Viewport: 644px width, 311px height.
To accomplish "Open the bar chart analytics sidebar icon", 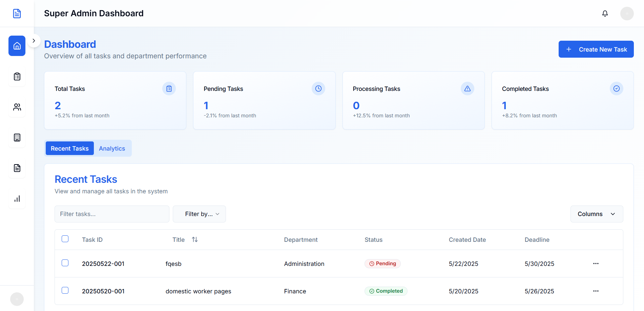I will click(17, 198).
